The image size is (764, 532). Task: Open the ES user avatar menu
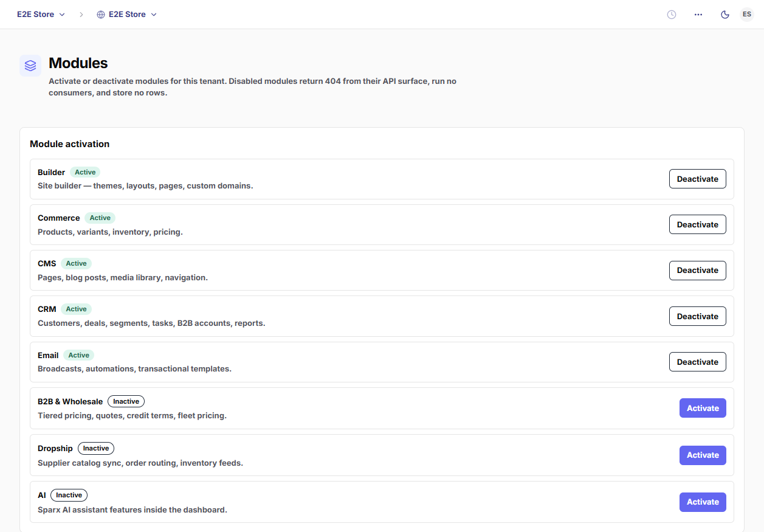[x=747, y=15]
